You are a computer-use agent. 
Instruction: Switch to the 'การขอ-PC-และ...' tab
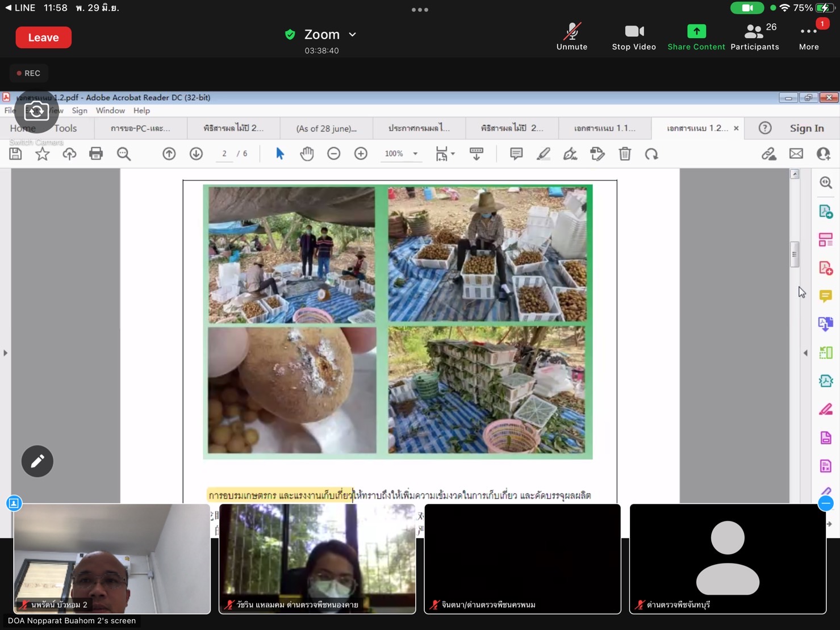[x=140, y=128]
